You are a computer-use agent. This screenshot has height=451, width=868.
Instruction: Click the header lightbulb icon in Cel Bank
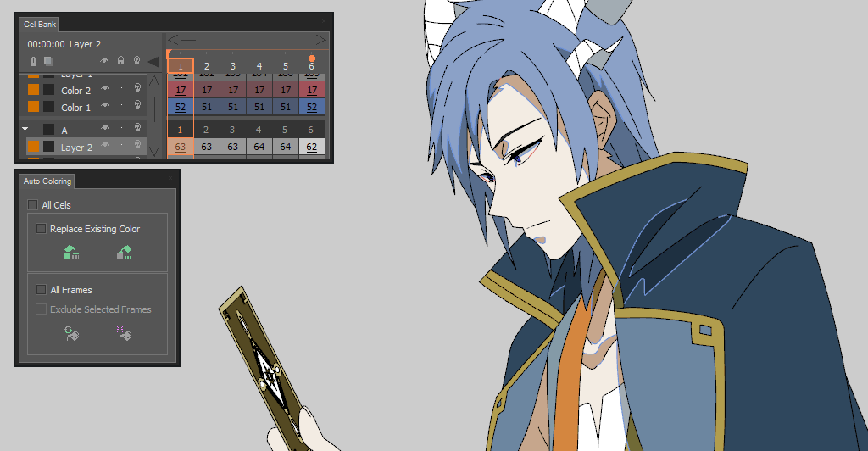[136, 60]
